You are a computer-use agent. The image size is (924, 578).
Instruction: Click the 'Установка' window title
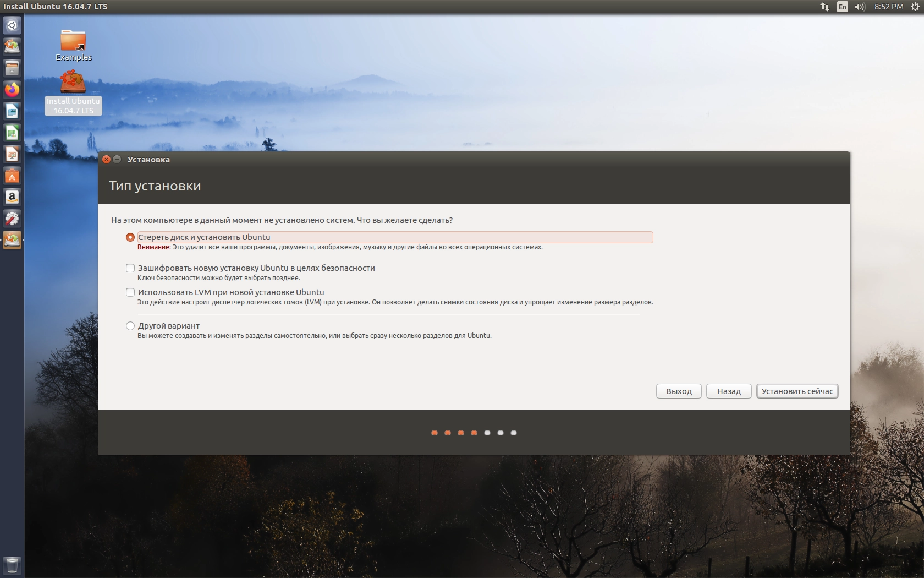click(148, 160)
